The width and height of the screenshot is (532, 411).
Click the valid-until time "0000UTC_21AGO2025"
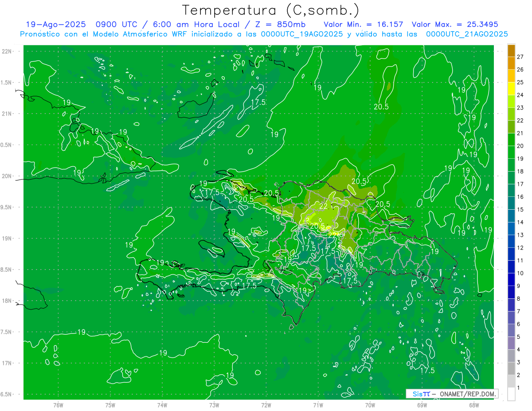467,34
